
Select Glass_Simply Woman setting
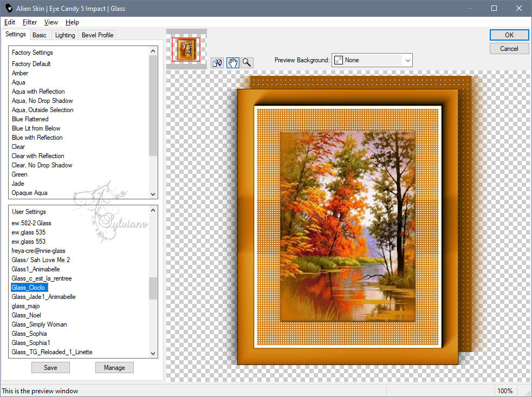click(39, 324)
